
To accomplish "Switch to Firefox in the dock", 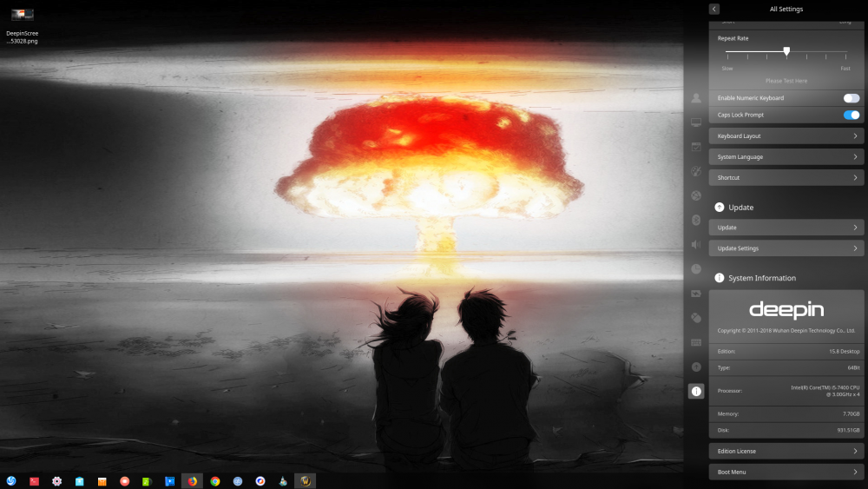I will click(x=192, y=480).
